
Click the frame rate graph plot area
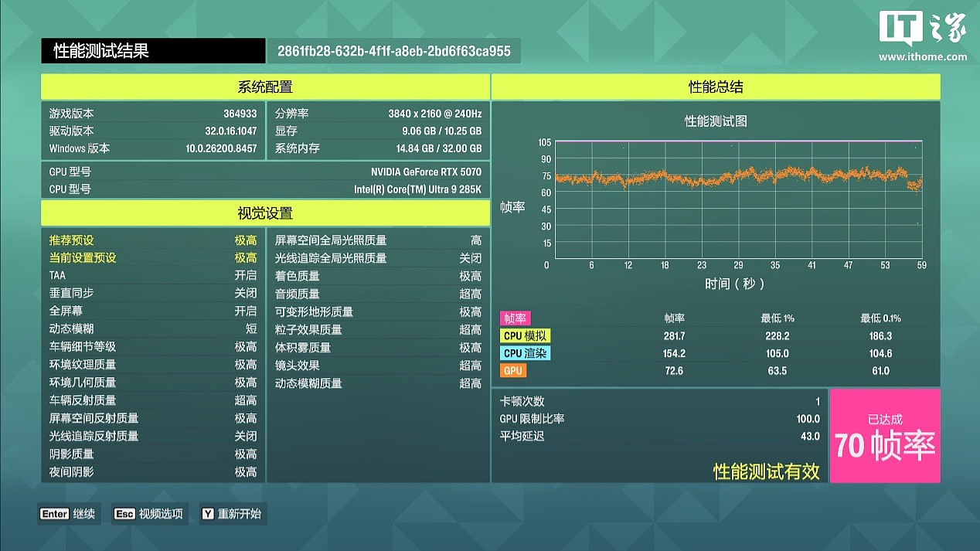(x=738, y=200)
